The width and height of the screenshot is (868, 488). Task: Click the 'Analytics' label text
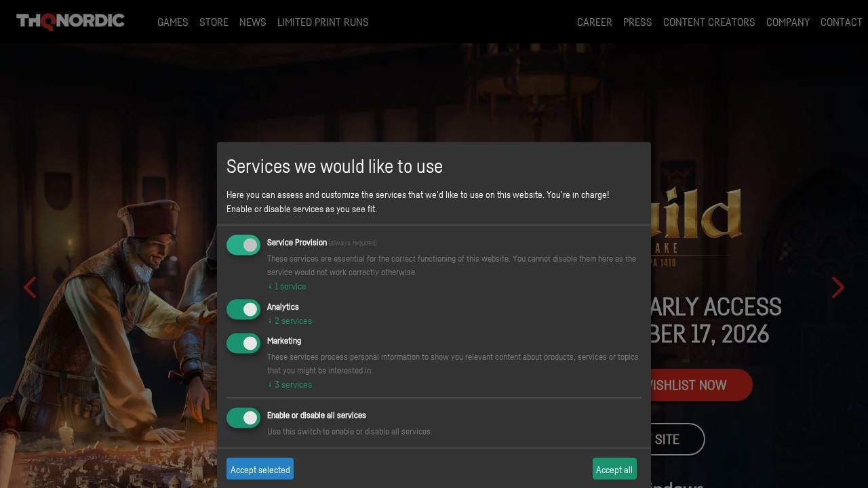point(283,307)
